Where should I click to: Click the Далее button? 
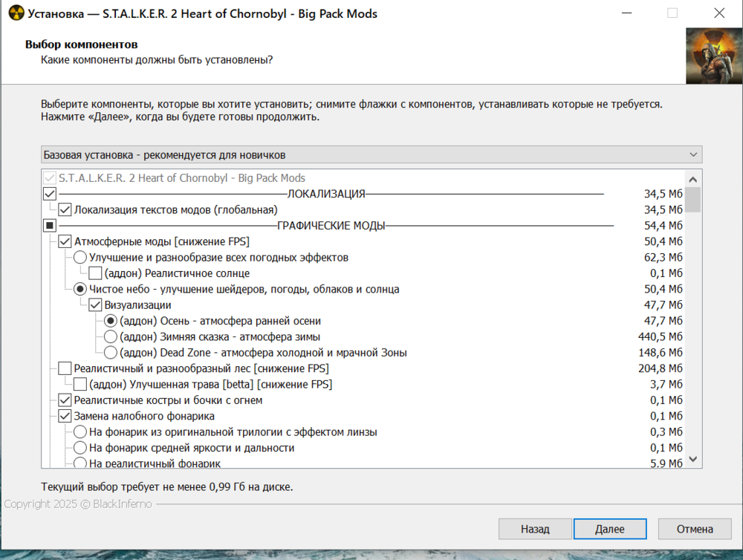610,529
